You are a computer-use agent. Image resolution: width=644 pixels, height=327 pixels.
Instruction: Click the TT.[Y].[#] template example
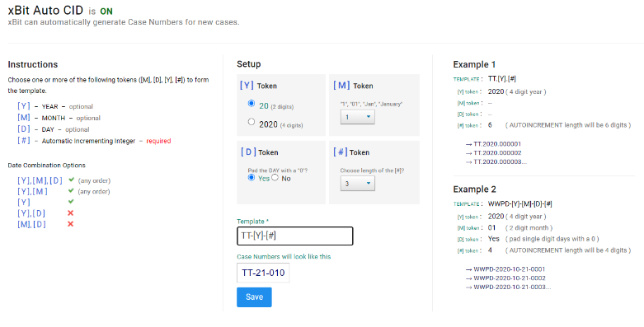click(502, 78)
